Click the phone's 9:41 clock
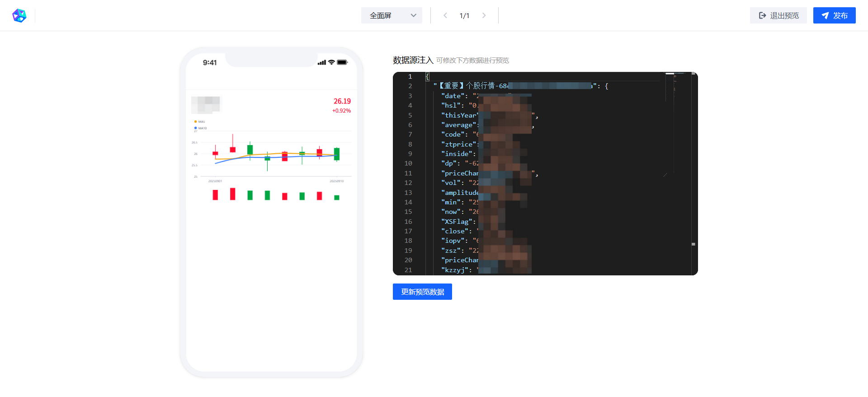Viewport: 868px width, 397px height. (210, 62)
